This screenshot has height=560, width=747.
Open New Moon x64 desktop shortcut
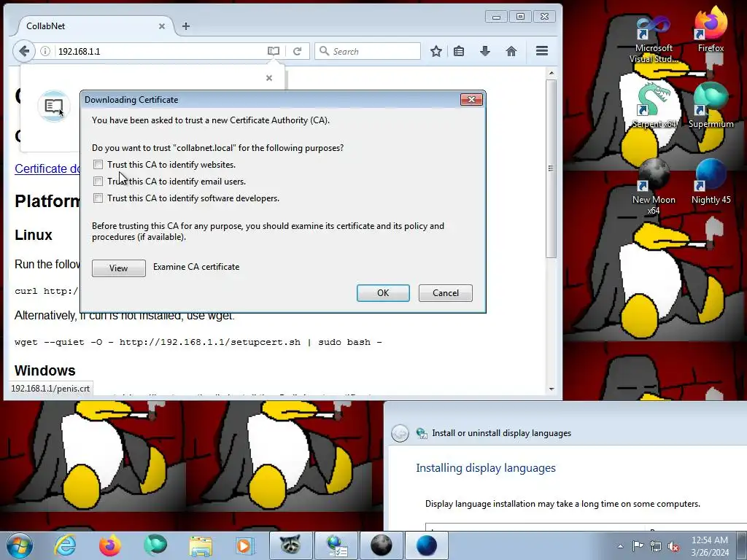[653, 187]
